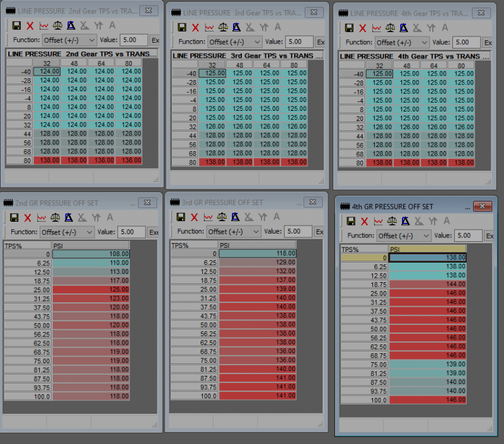Open the graph view icon in 4th Gear line pressure window

377,28
